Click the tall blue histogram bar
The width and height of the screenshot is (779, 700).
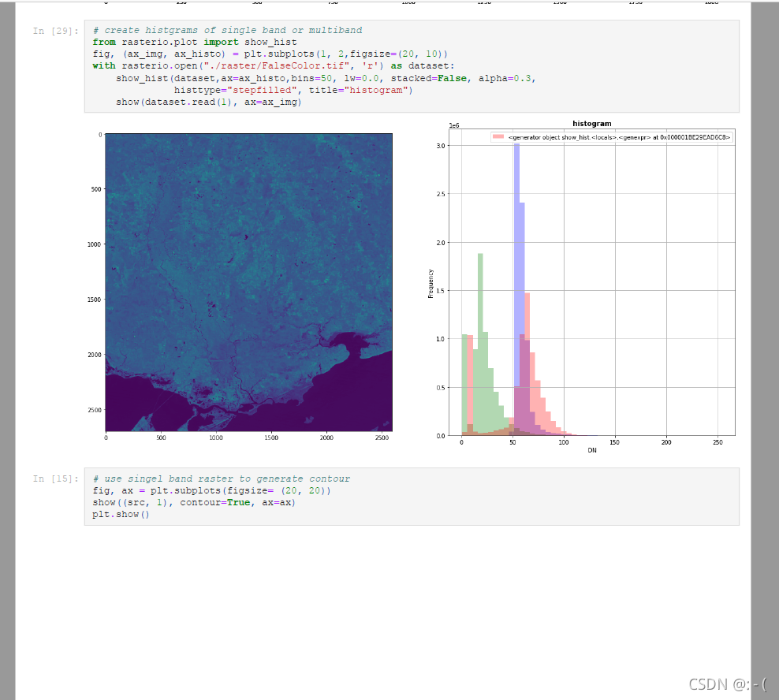516,289
